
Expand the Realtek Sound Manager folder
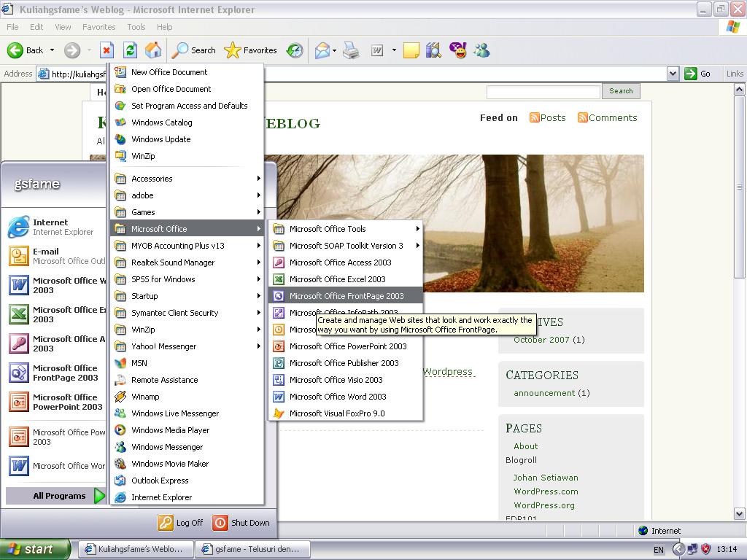(187, 262)
